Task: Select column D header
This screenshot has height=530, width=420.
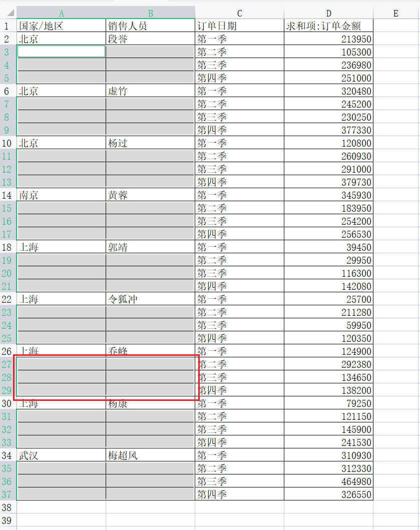Action: point(328,14)
